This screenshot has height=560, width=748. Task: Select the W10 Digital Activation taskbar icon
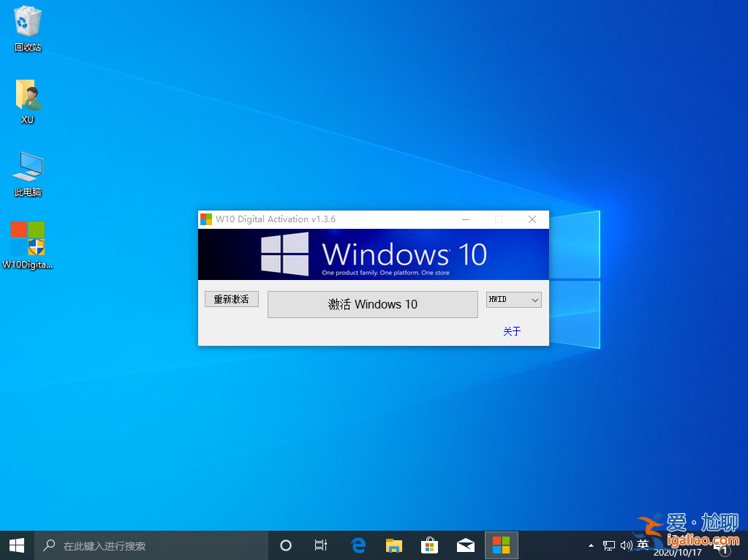501,545
